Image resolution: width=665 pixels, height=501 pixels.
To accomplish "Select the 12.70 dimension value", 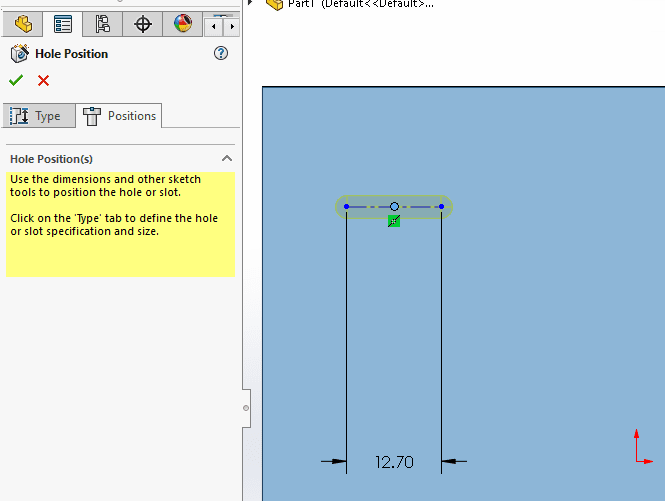I will [x=394, y=462].
